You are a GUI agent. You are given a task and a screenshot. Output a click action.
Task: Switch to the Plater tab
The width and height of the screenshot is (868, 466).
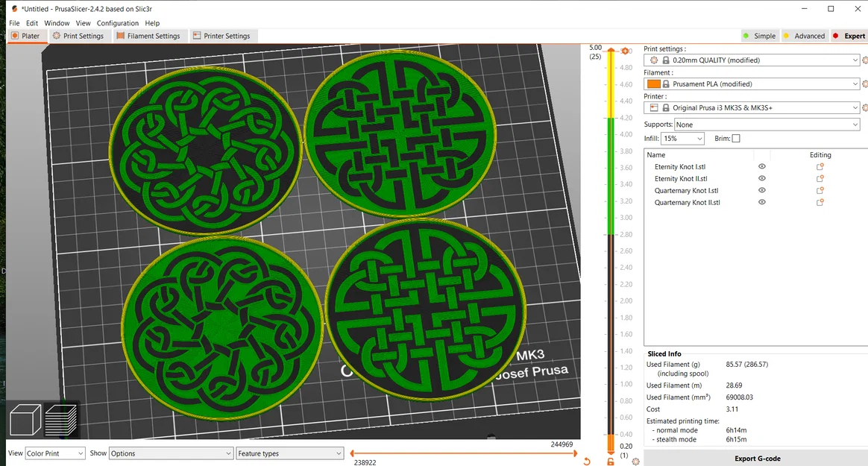tap(26, 36)
